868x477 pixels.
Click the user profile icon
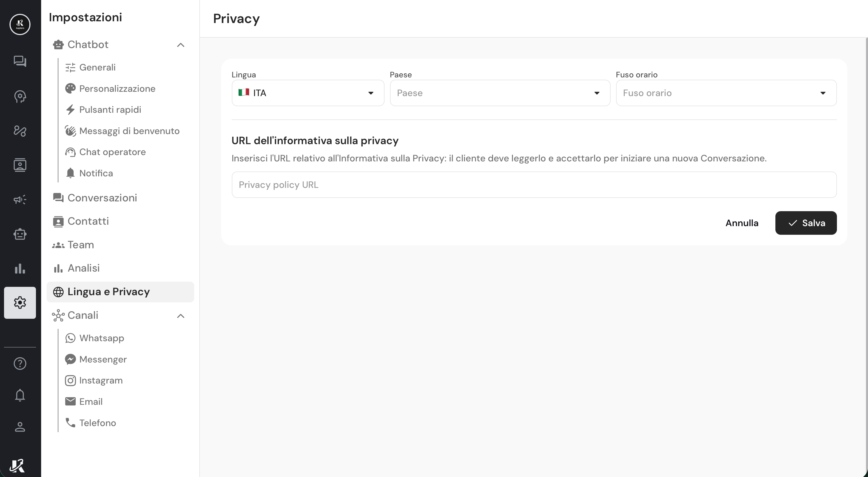20,427
